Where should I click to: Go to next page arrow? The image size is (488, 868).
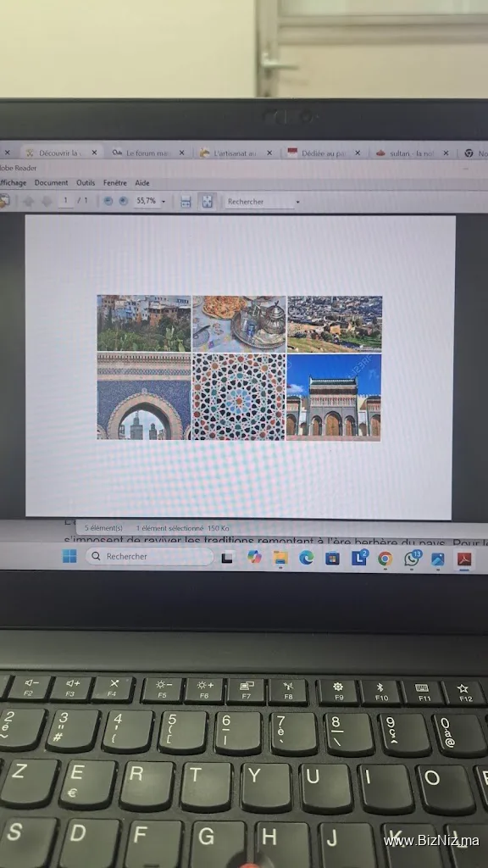pyautogui.click(x=47, y=202)
